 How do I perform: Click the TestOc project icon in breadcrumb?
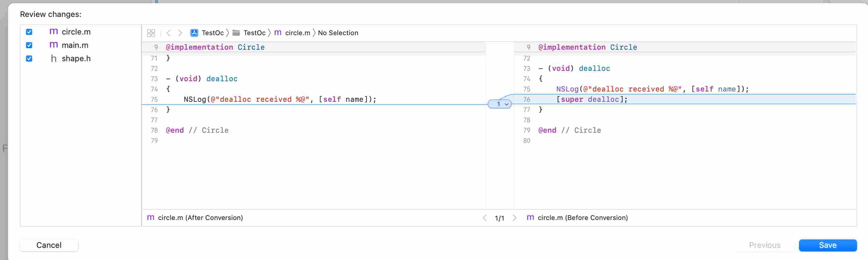[x=194, y=33]
